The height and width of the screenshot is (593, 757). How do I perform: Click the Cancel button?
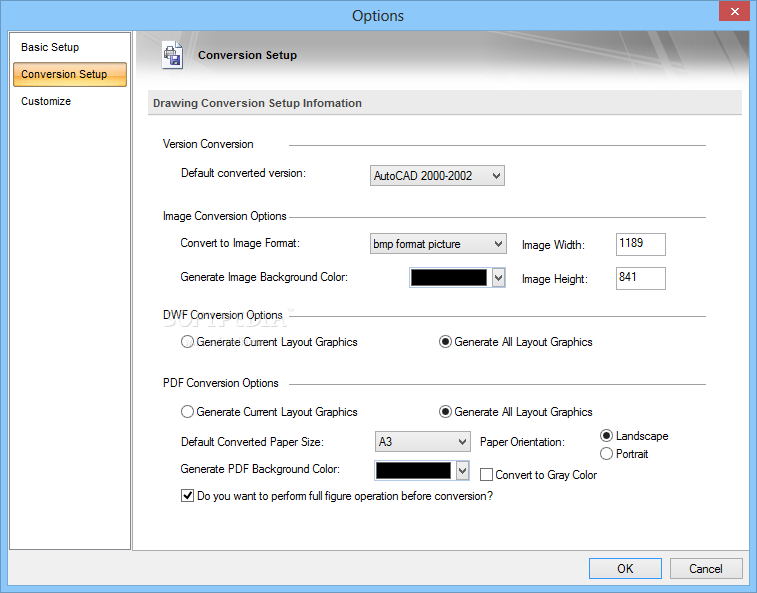click(706, 569)
